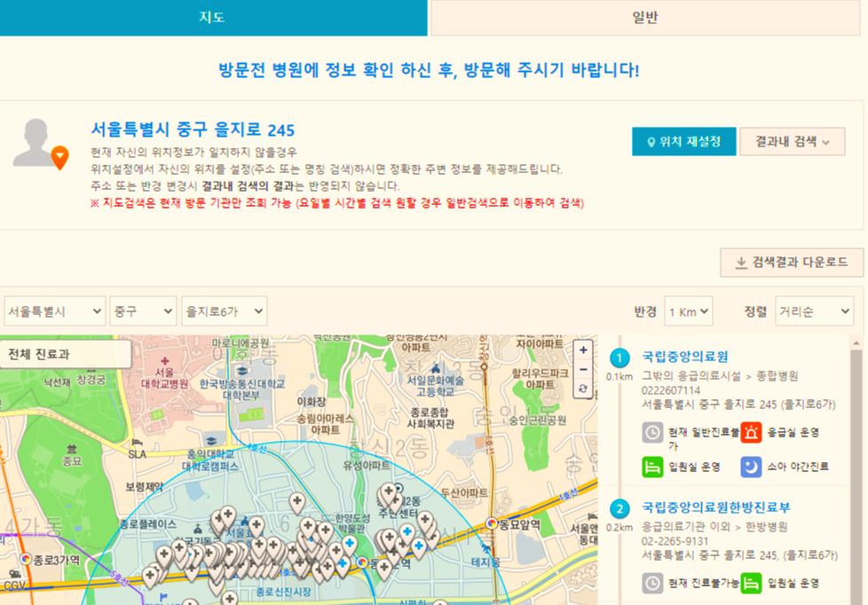Click the number 2 result marker
868x605 pixels.
[619, 508]
